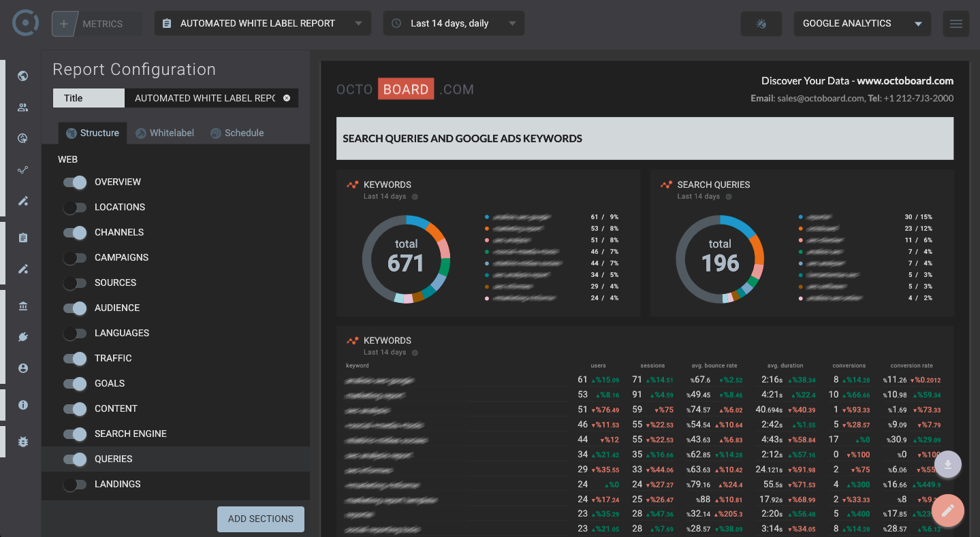Click the info circle icon in sidebar
Image resolution: width=980 pixels, height=537 pixels.
coord(23,405)
